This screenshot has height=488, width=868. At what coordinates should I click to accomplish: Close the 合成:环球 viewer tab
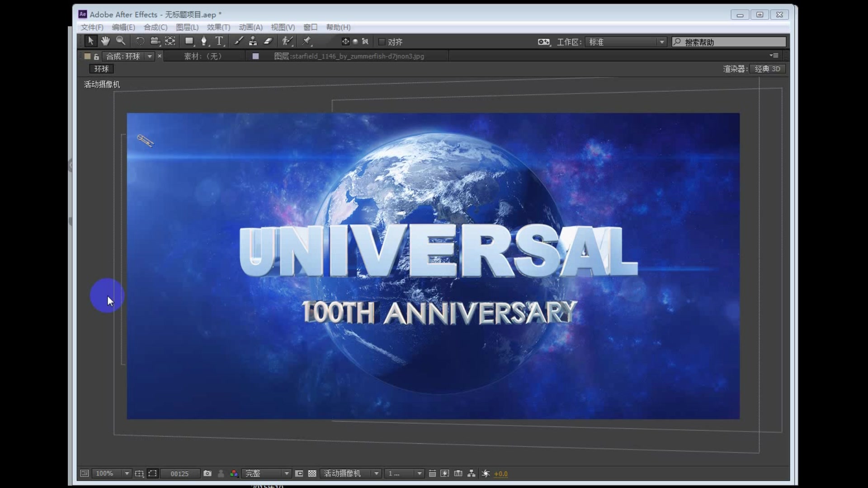160,56
